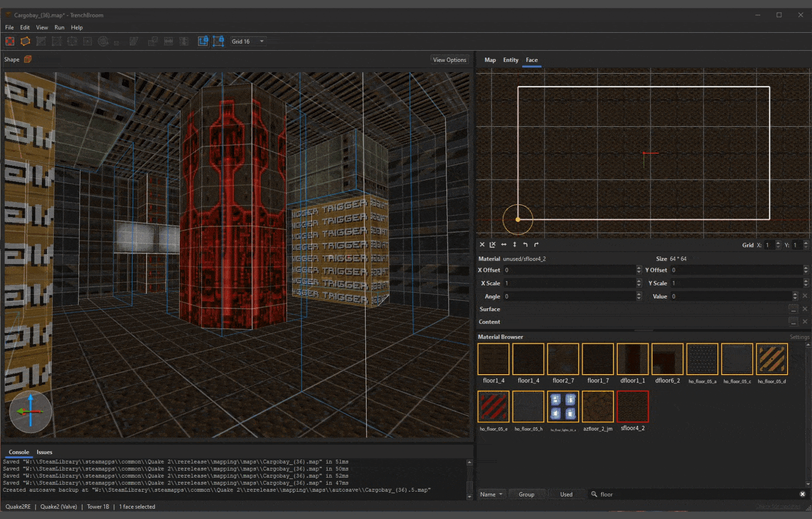
Task: Toggle the UV lock button
Action: pos(219,41)
